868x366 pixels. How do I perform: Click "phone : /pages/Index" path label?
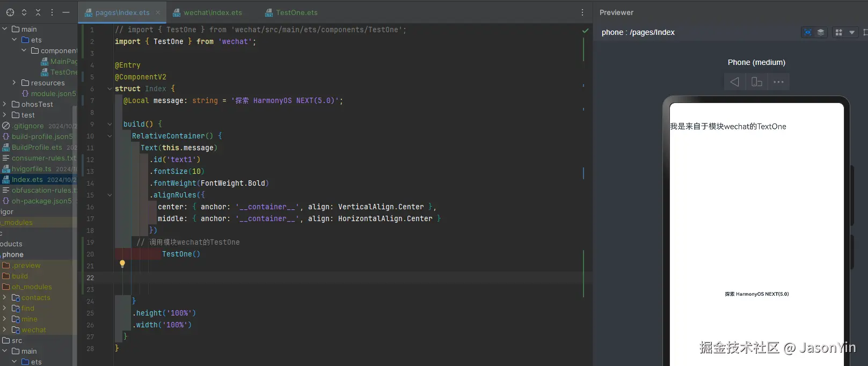[638, 32]
